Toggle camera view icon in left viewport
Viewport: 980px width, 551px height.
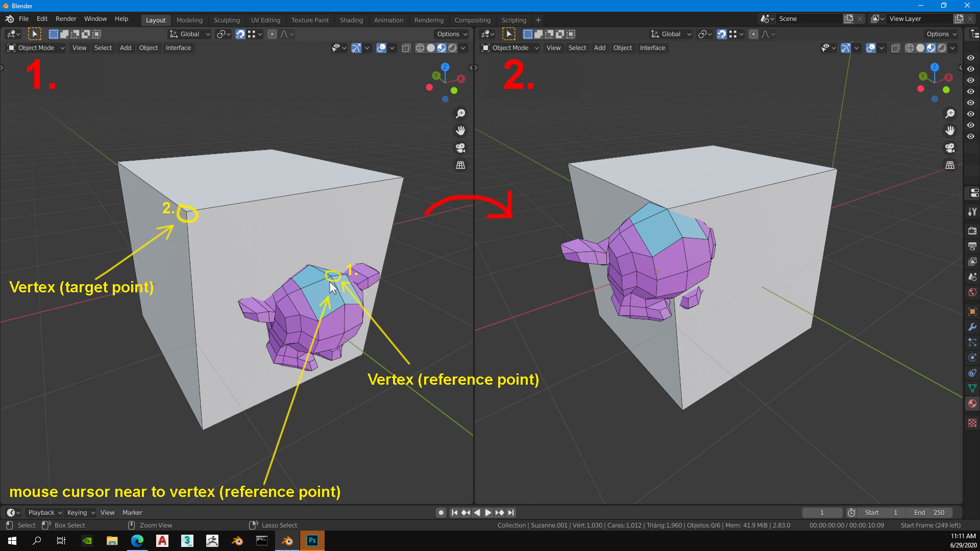[460, 148]
